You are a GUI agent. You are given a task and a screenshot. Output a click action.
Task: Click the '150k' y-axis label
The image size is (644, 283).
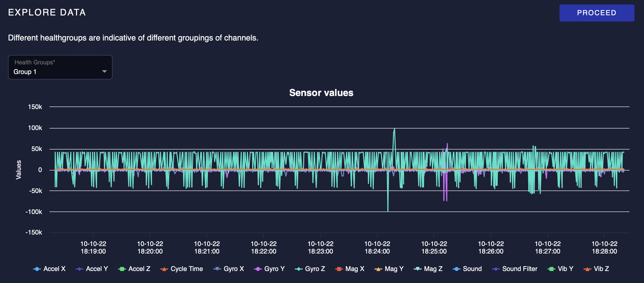pos(35,107)
